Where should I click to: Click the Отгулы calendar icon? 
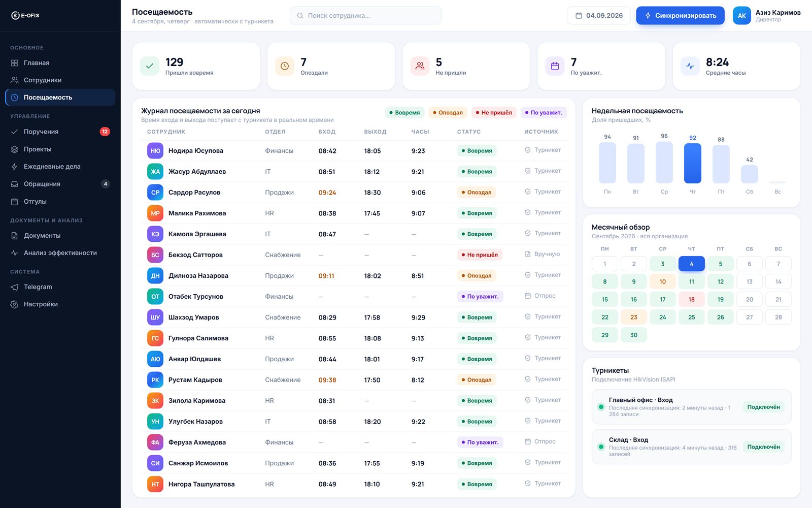click(x=15, y=202)
